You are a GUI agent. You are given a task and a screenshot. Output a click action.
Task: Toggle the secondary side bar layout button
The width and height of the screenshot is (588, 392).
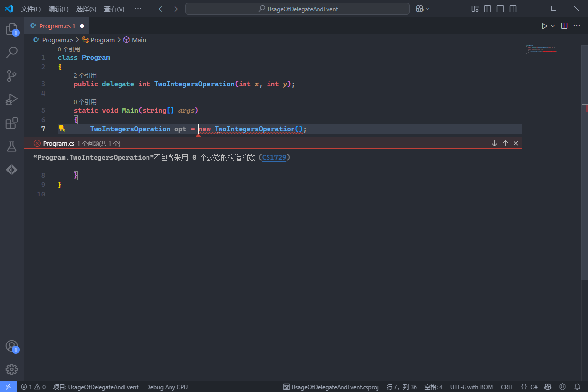513,9
